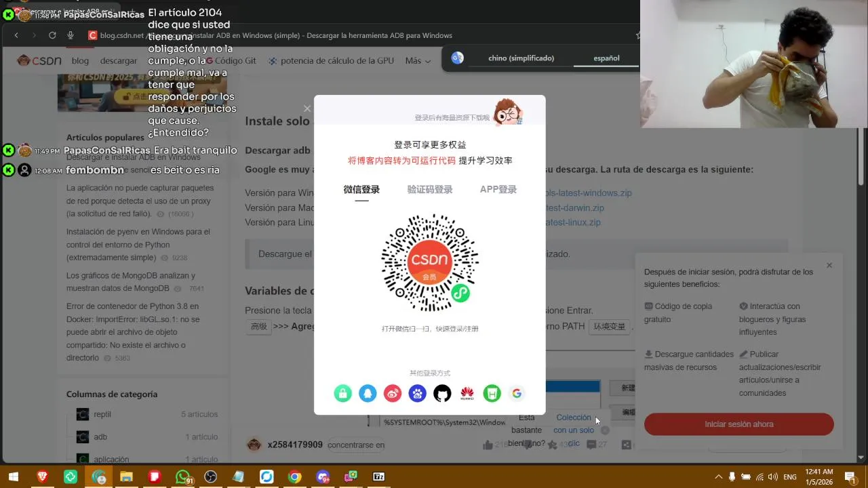The height and width of the screenshot is (488, 868).
Task: Choose QQ penguin login icon
Action: pos(368,393)
